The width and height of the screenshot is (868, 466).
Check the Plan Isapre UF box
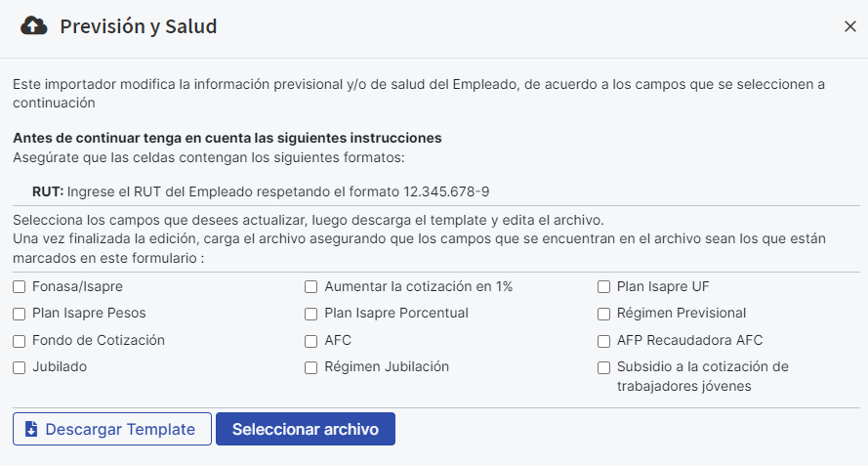604,286
